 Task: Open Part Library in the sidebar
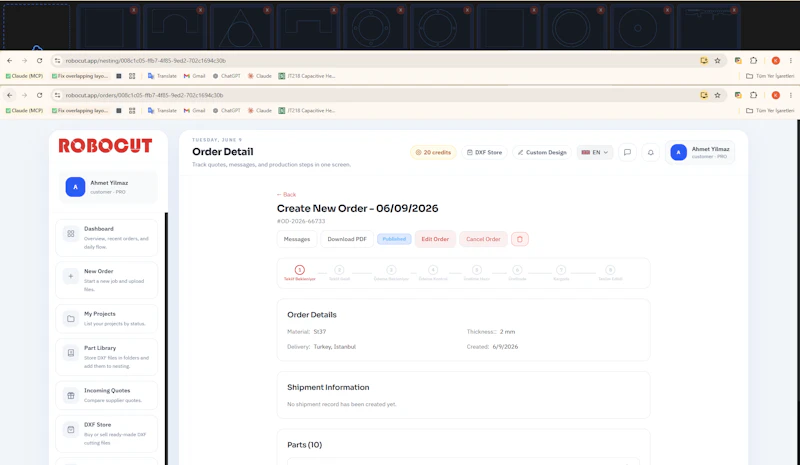(x=107, y=357)
